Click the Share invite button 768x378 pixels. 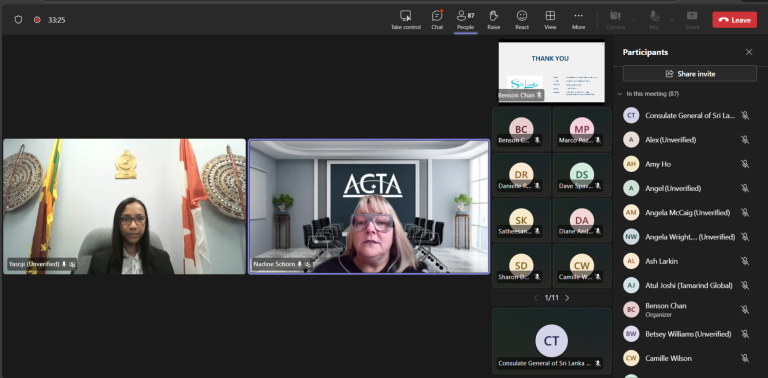690,74
